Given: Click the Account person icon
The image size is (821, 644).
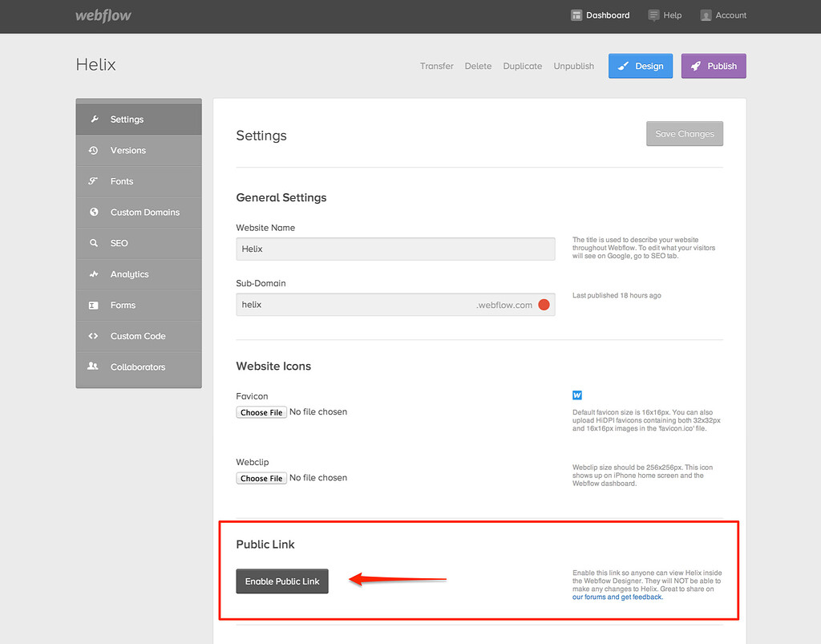Looking at the screenshot, I should point(706,15).
